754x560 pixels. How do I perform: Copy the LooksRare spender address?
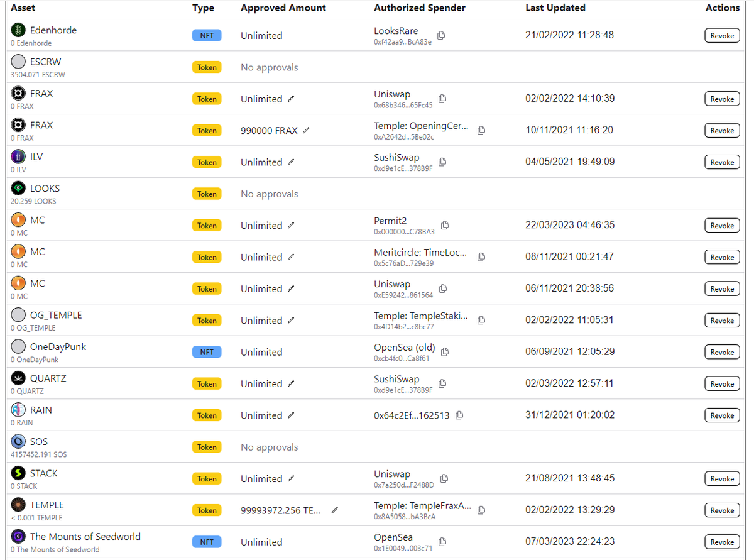pyautogui.click(x=441, y=36)
